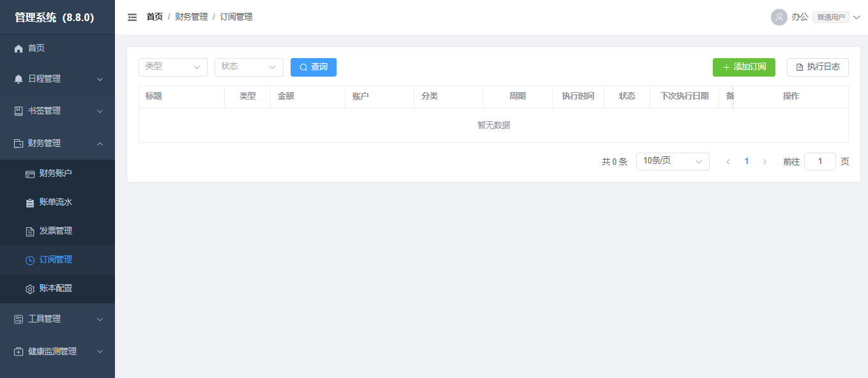Select page number 1
868x378 pixels.
pos(747,162)
